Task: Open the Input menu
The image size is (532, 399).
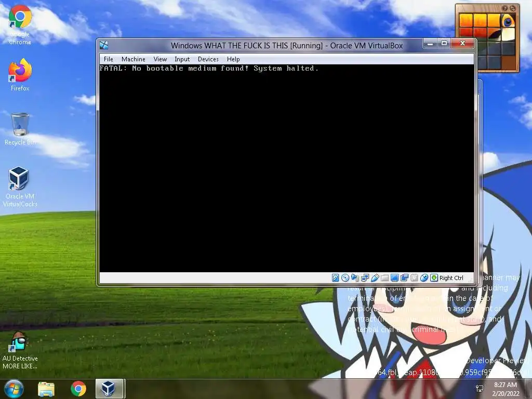Action: pyautogui.click(x=182, y=59)
